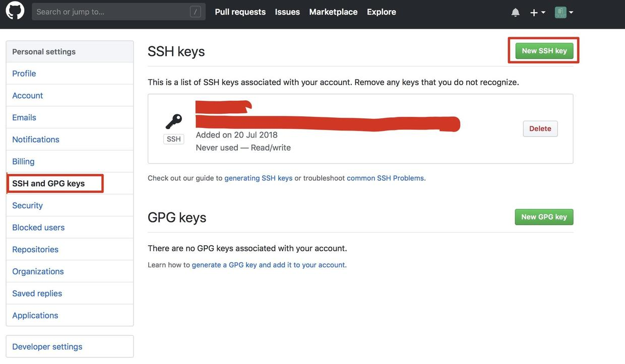Open the profile avatar dropdown menu
This screenshot has height=364, width=625.
click(570, 11)
